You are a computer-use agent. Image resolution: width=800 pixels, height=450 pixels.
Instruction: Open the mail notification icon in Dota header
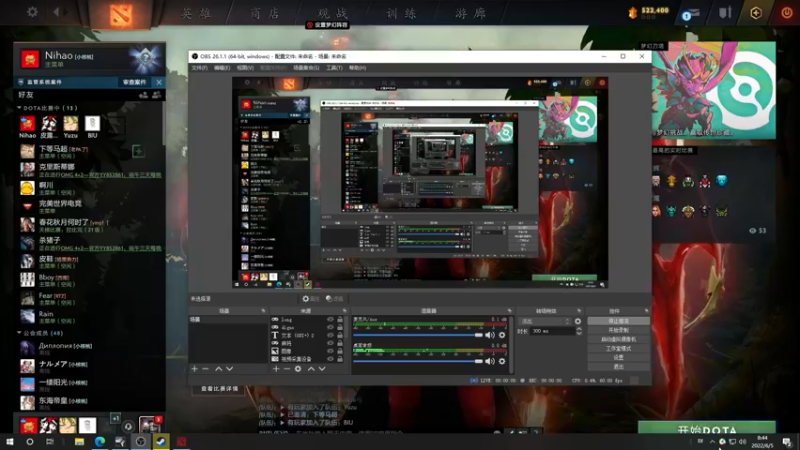(690, 14)
